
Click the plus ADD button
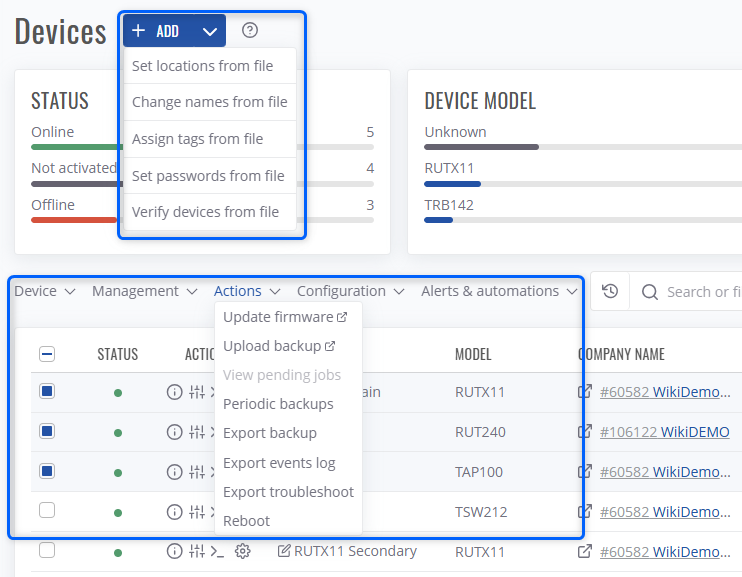(x=159, y=31)
